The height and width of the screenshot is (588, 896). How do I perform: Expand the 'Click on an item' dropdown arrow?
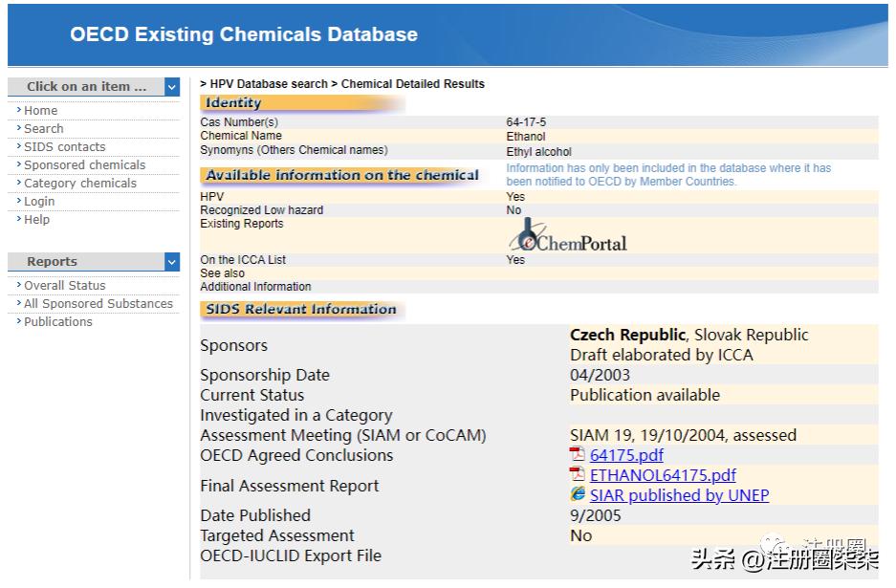click(171, 87)
